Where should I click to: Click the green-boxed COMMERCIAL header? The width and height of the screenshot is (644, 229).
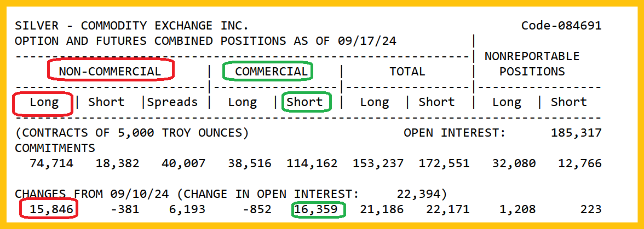pos(271,71)
